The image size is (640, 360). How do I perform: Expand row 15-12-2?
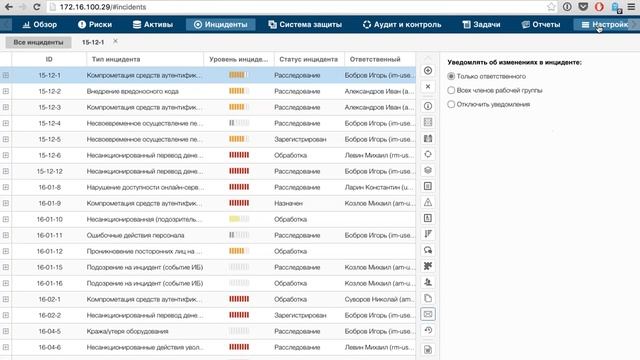(x=6, y=91)
